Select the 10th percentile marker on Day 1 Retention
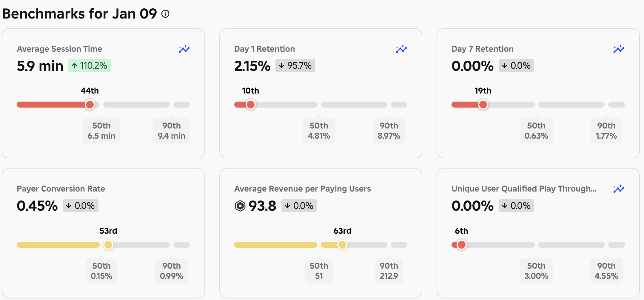Image resolution: width=644 pixels, height=300 pixels. tap(250, 105)
